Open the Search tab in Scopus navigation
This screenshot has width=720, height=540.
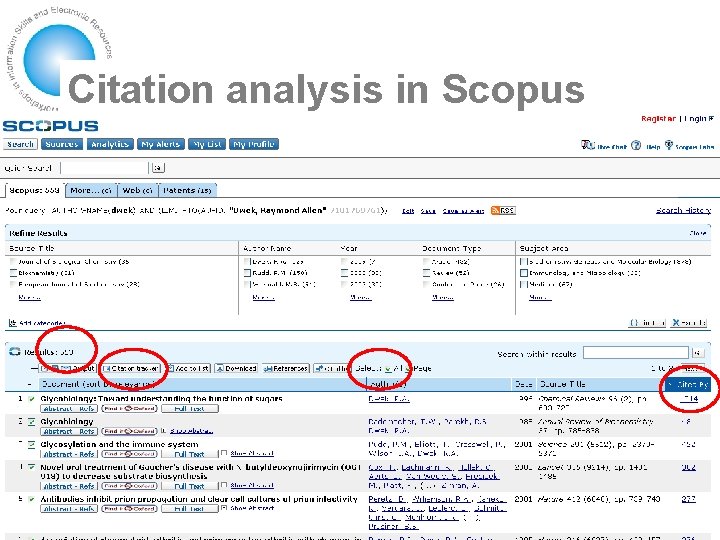click(20, 144)
